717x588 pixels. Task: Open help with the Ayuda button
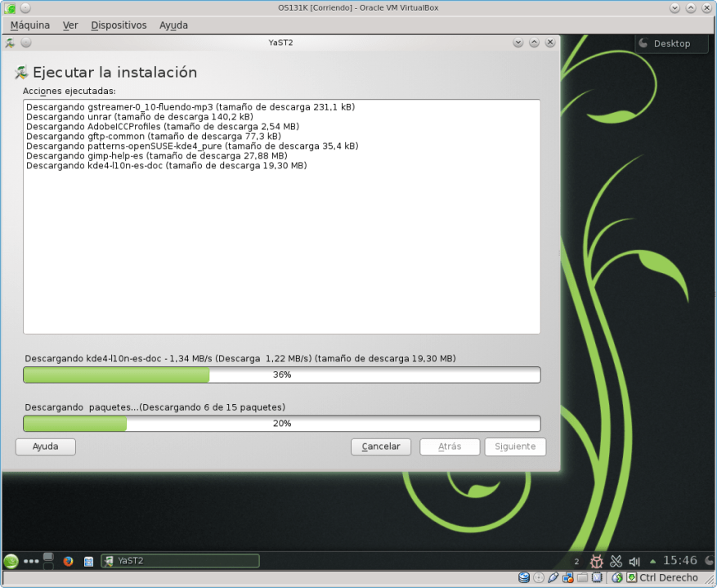point(45,447)
